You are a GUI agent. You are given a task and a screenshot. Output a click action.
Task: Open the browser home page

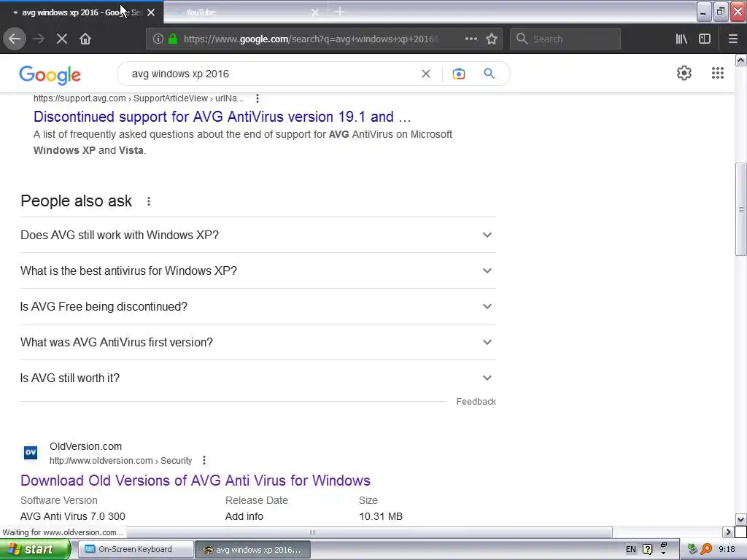tap(85, 39)
